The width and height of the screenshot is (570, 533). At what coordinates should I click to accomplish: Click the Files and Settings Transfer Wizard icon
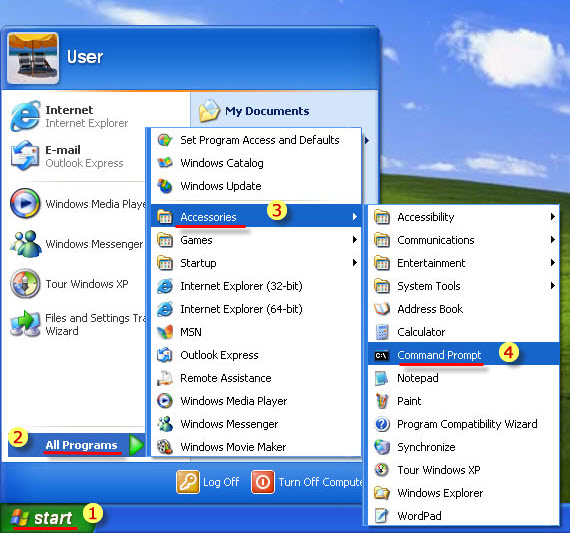click(25, 324)
